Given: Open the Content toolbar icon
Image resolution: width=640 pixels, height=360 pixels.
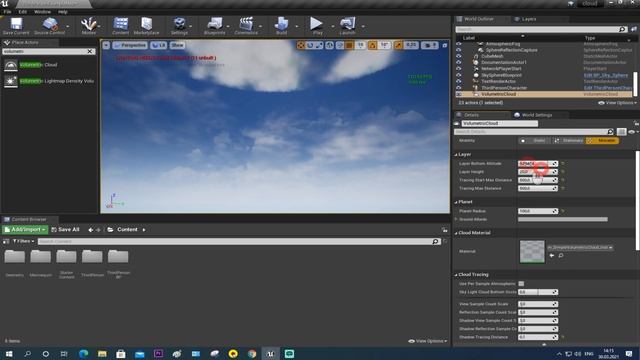Looking at the screenshot, I should tap(120, 24).
